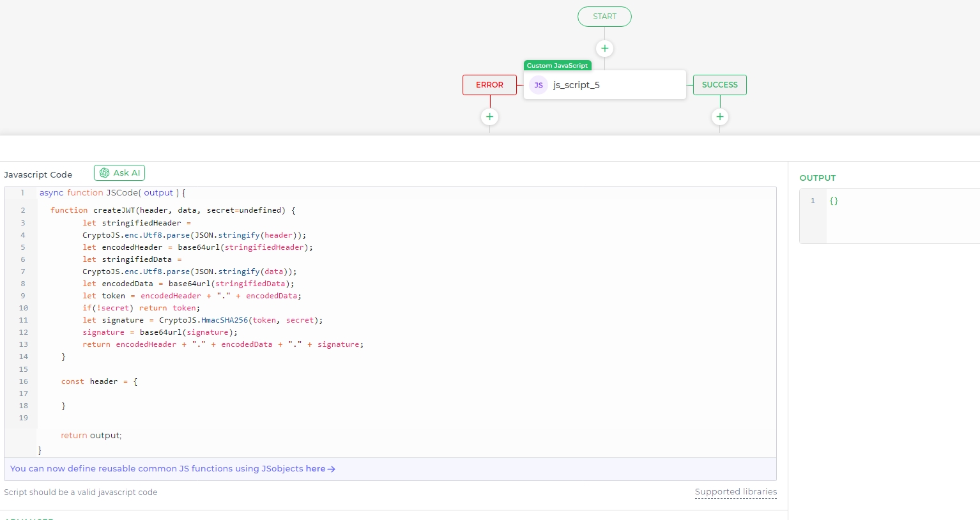The image size is (980, 520).
Task: Click the 'let token = encodedHeader' line
Action: coord(192,296)
